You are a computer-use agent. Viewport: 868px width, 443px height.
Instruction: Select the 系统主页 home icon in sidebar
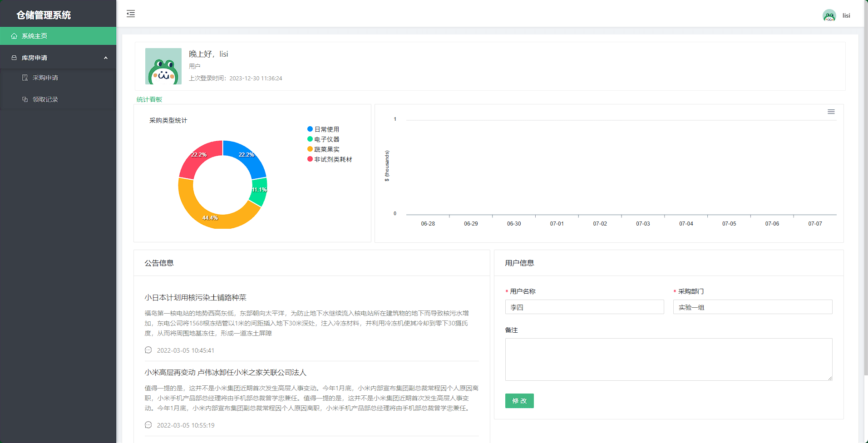pyautogui.click(x=14, y=35)
